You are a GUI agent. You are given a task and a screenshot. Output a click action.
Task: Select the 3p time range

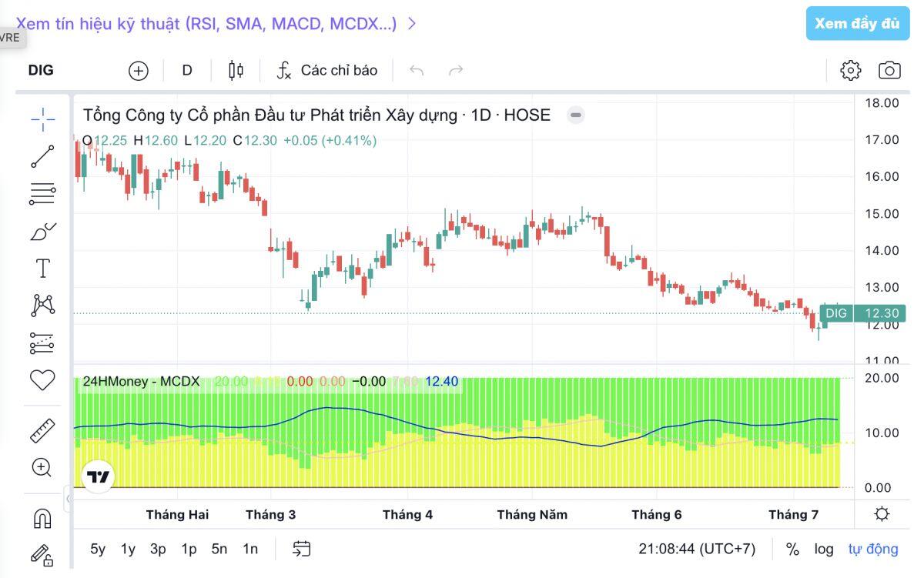[x=158, y=549]
